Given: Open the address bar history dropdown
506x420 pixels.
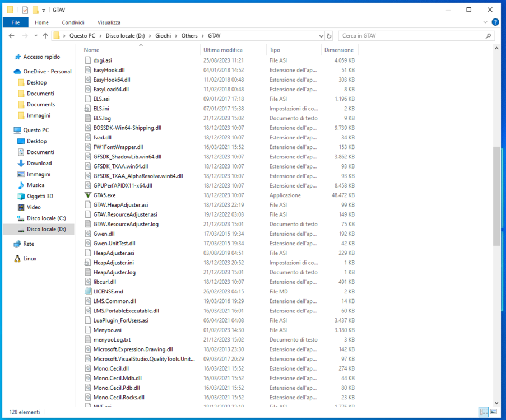Looking at the screenshot, I should point(319,35).
